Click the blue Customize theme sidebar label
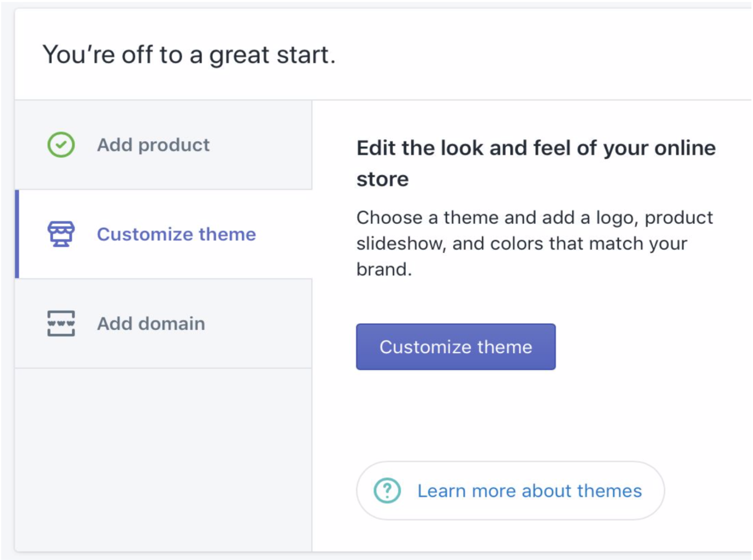Viewport: 753px width, 560px height. [x=176, y=234]
